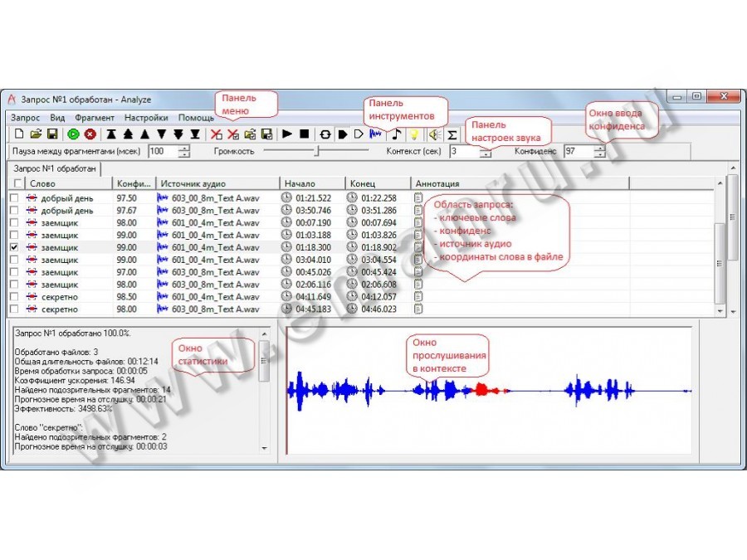Uncheck the checked заемщик row at 01:18.300

[14, 247]
